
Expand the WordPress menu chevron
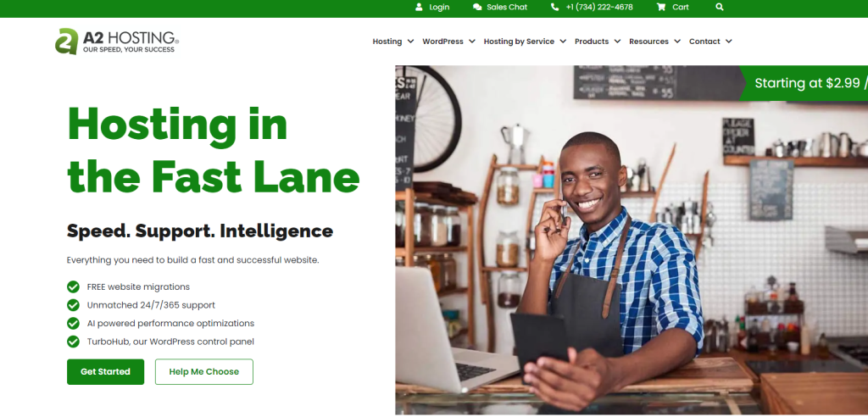coord(471,42)
